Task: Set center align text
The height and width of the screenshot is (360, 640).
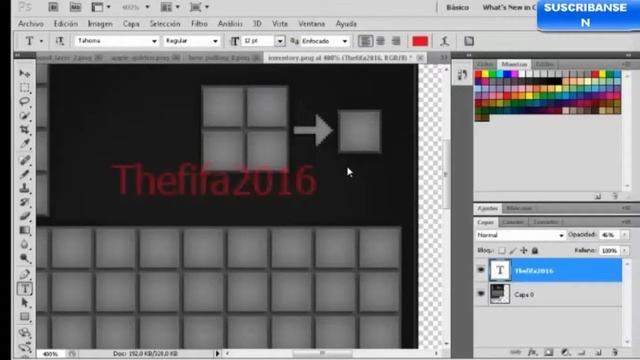Action: (x=380, y=41)
